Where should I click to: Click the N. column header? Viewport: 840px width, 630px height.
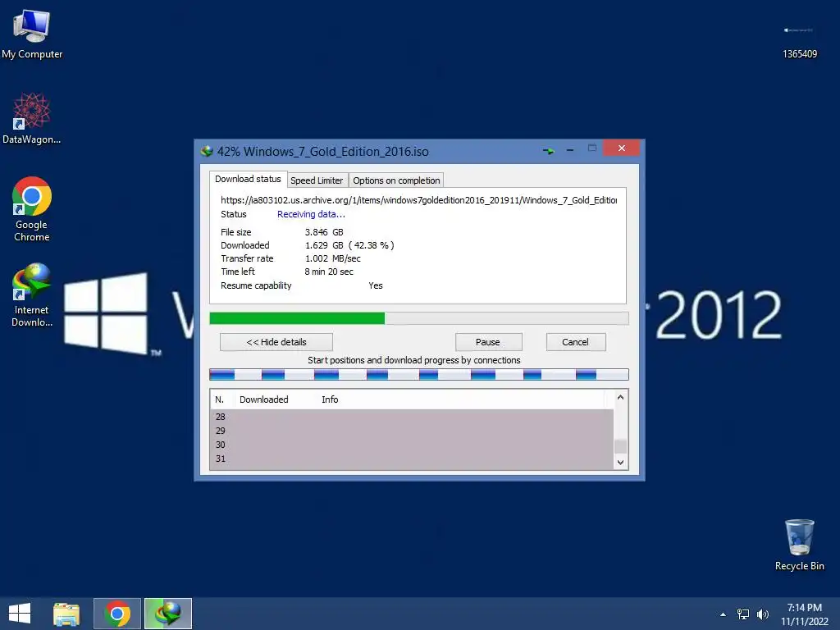point(220,399)
